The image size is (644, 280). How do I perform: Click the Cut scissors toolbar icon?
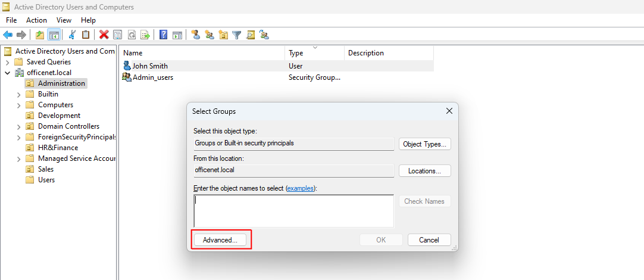point(72,35)
